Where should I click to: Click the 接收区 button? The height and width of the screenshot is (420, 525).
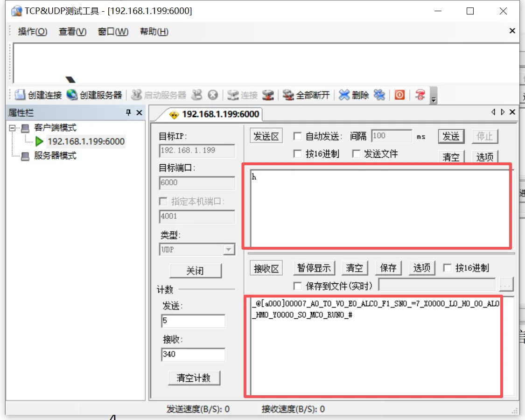coord(266,268)
